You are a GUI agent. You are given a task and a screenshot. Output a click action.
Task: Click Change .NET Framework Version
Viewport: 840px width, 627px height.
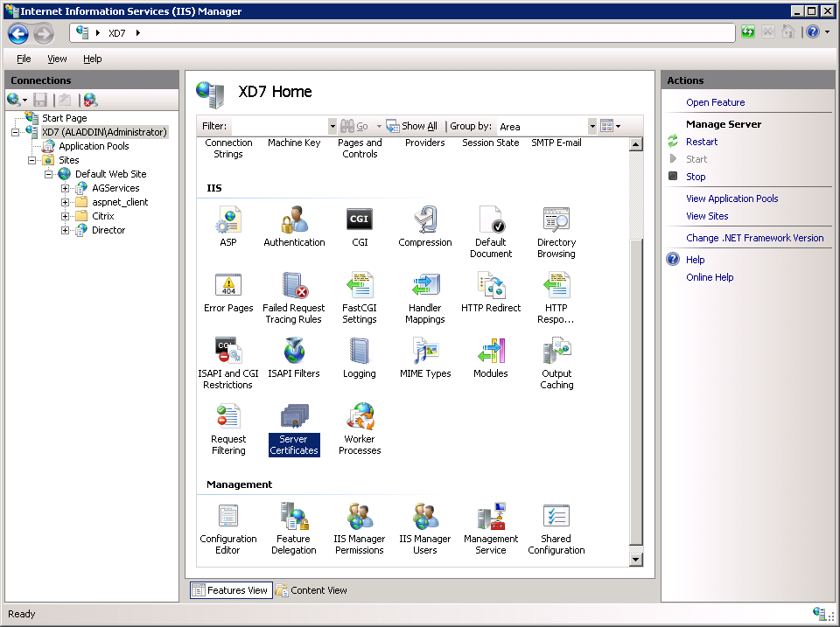[755, 238]
